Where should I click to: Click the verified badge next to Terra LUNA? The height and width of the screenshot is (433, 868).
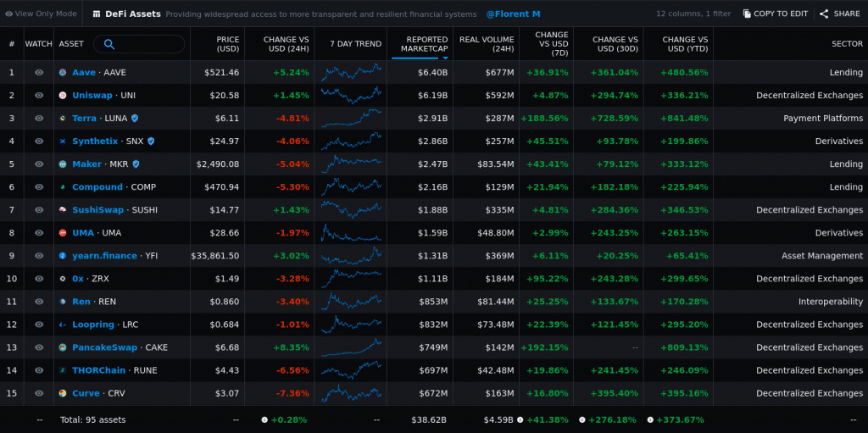coord(135,119)
